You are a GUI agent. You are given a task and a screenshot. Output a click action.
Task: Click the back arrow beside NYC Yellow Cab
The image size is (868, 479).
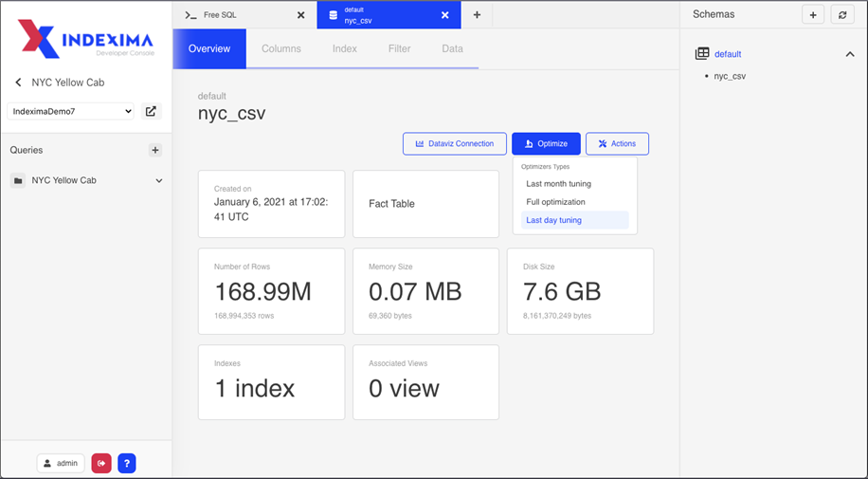(18, 83)
